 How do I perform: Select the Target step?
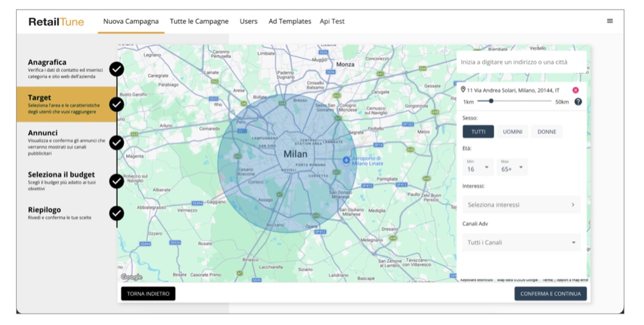pos(66,104)
